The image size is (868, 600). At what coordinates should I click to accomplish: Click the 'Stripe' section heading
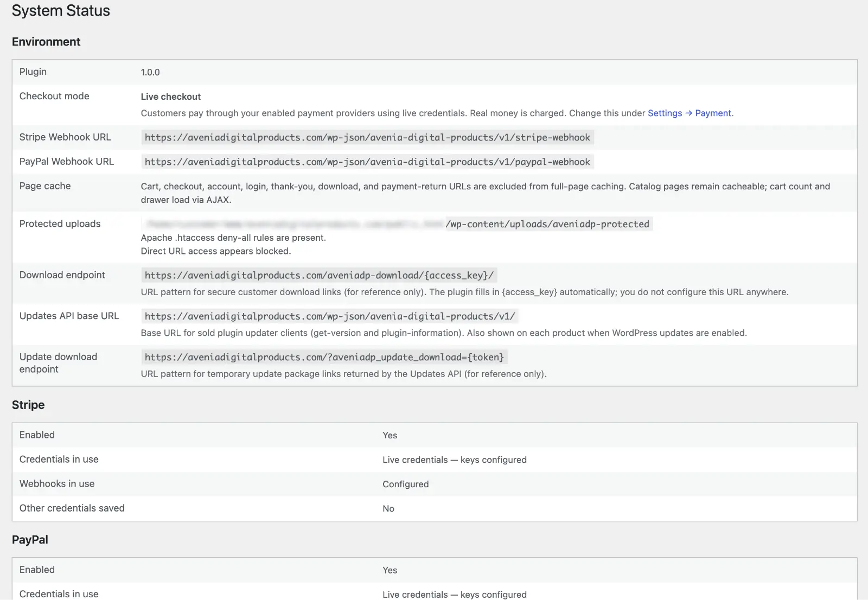pos(28,405)
